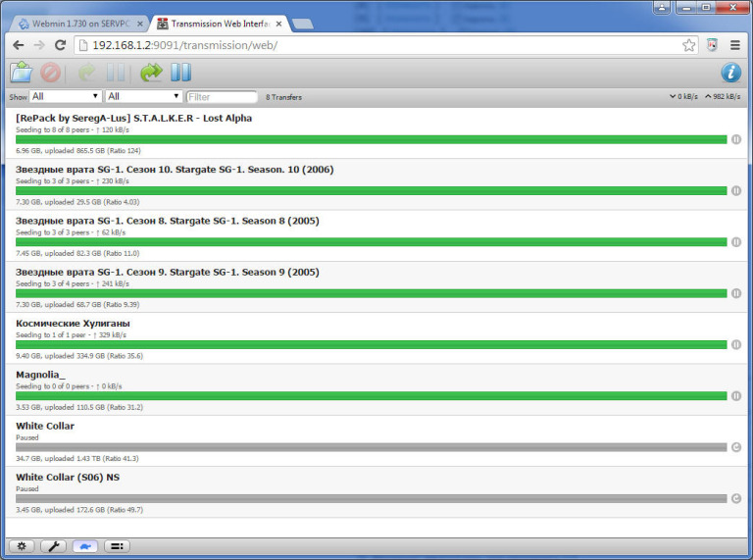Pause all torrents with blue bars icon
The width and height of the screenshot is (753, 560).
pyautogui.click(x=181, y=73)
